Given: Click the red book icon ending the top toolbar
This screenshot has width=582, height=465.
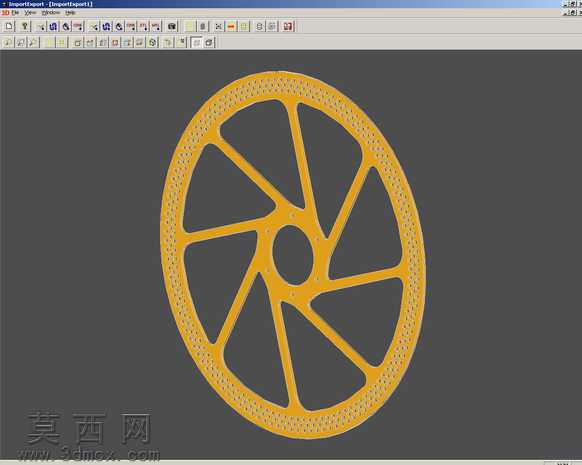Looking at the screenshot, I should tap(288, 26).
